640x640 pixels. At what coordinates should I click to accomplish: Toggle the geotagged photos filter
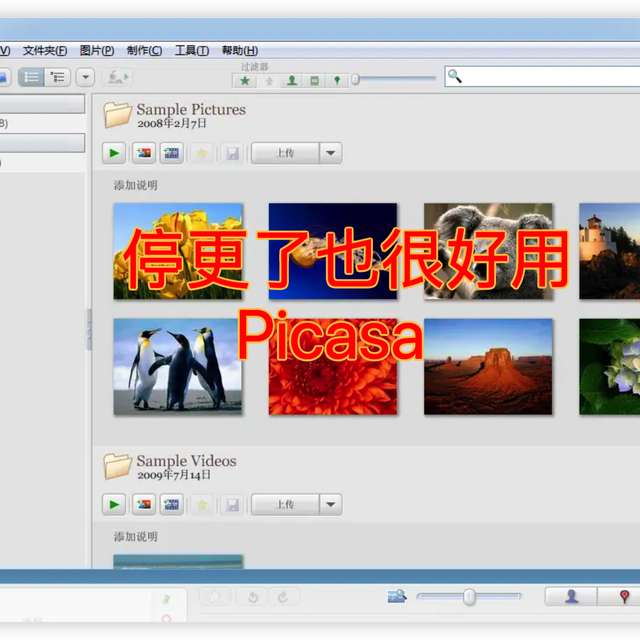337,81
